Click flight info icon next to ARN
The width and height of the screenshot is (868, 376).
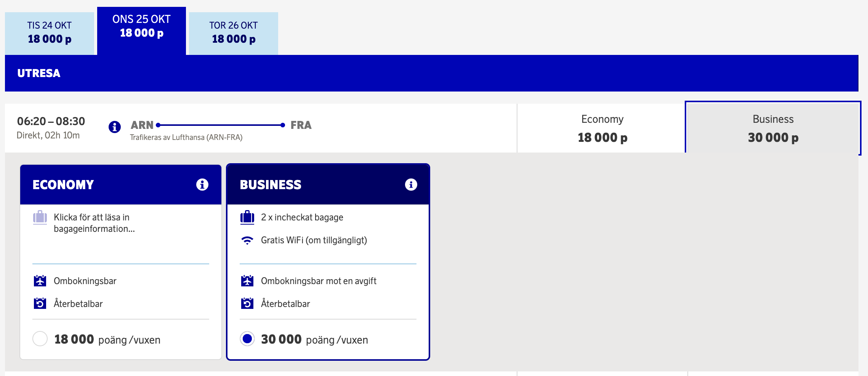(115, 127)
